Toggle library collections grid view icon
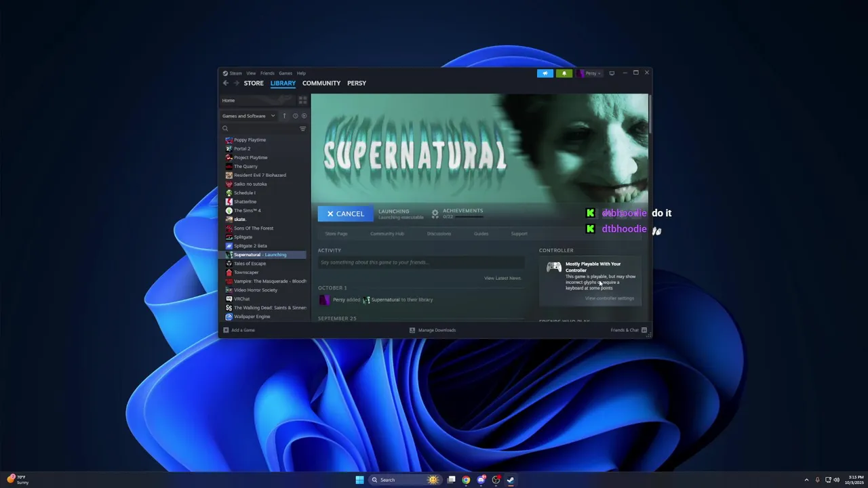The height and width of the screenshot is (488, 868). click(302, 100)
